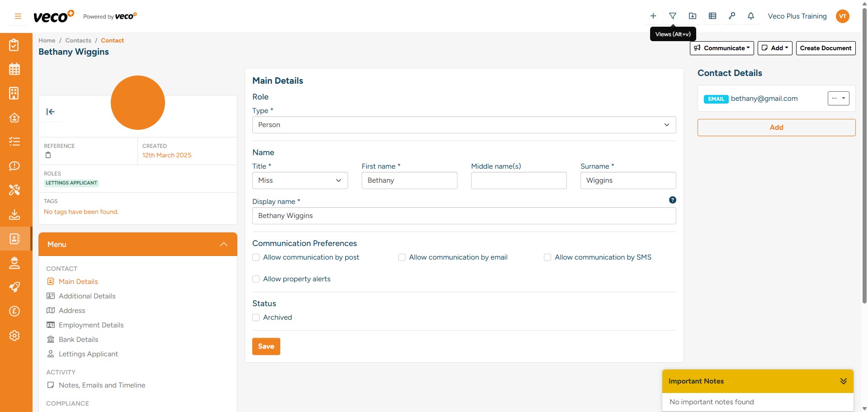Open the maintenance tools icon in the sidebar

[x=14, y=190]
